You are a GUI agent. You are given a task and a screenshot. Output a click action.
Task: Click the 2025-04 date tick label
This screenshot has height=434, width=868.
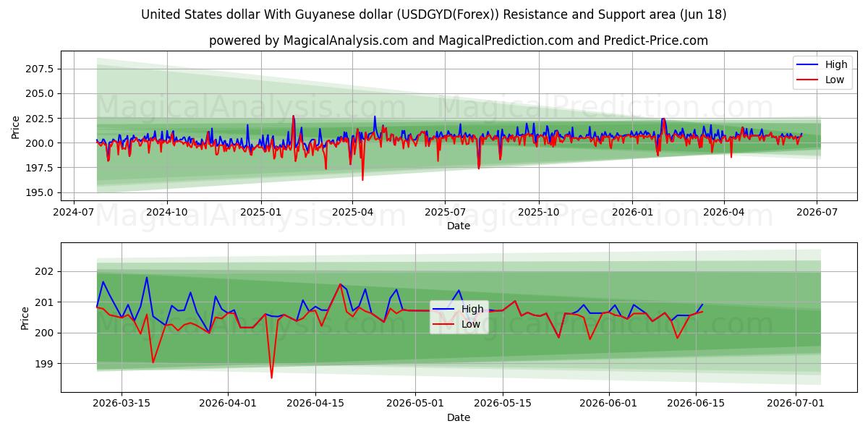click(352, 212)
